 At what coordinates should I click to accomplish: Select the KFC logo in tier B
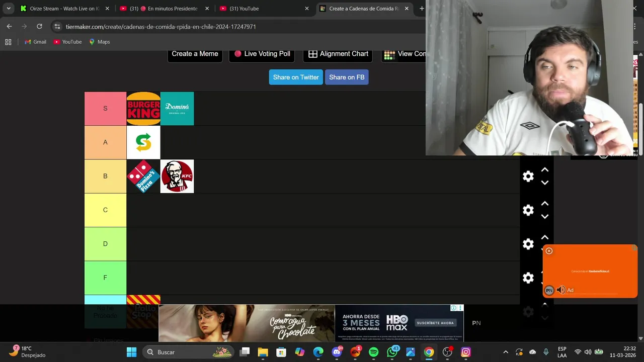pos(177,176)
